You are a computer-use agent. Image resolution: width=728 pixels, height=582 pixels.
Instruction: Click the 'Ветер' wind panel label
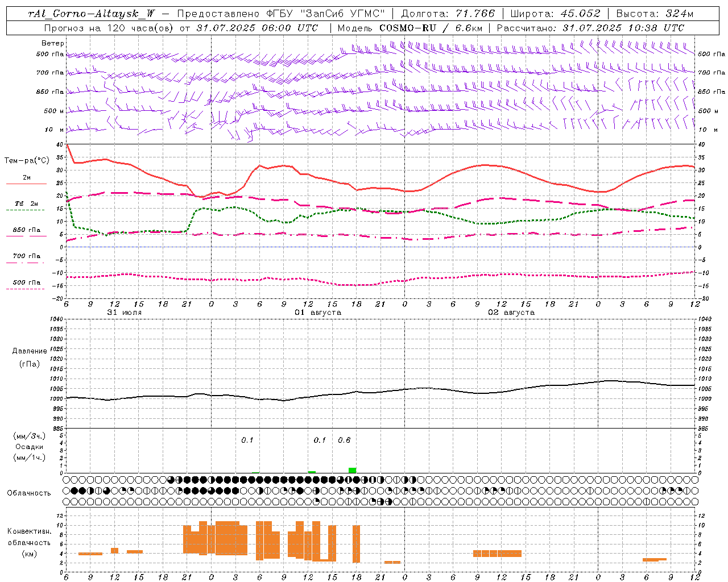pos(53,43)
